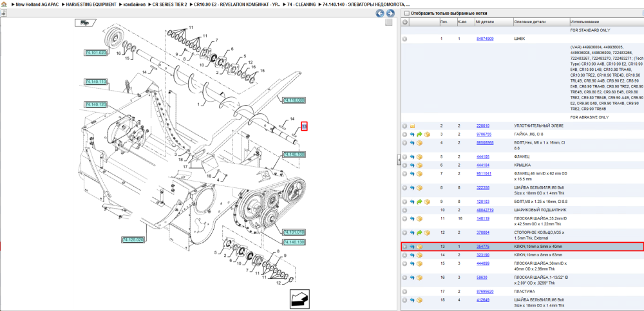The image size is (644, 311).
Task: Click green arrow icon on part 9706755 row
Action: 419,135
